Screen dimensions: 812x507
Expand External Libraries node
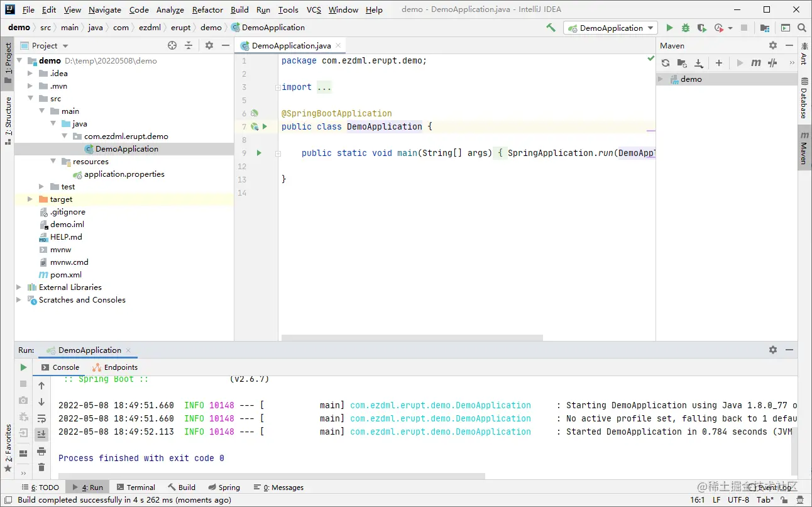click(x=19, y=287)
